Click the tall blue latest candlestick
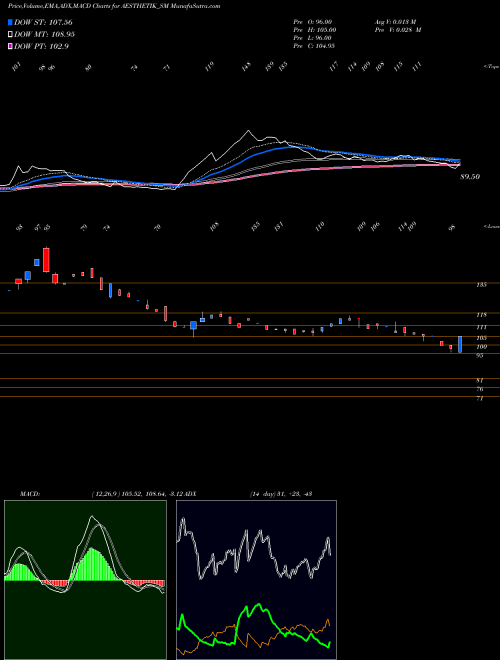This screenshot has width=500, height=660. point(460,344)
